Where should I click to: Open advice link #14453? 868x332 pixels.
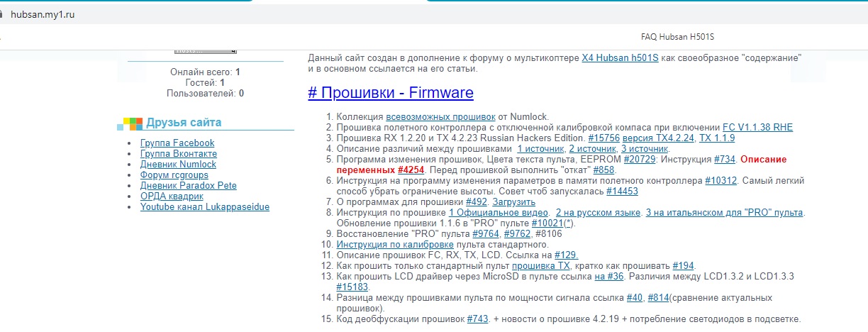point(622,192)
